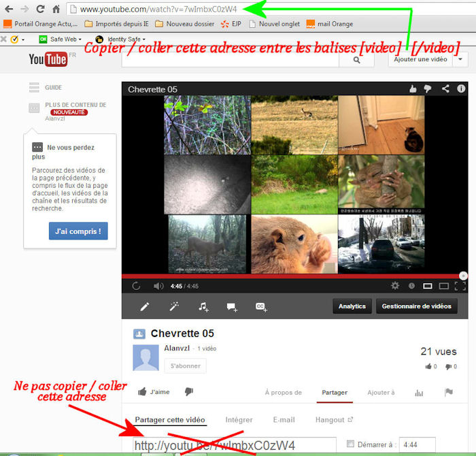Open the CC captions tool

[260, 307]
